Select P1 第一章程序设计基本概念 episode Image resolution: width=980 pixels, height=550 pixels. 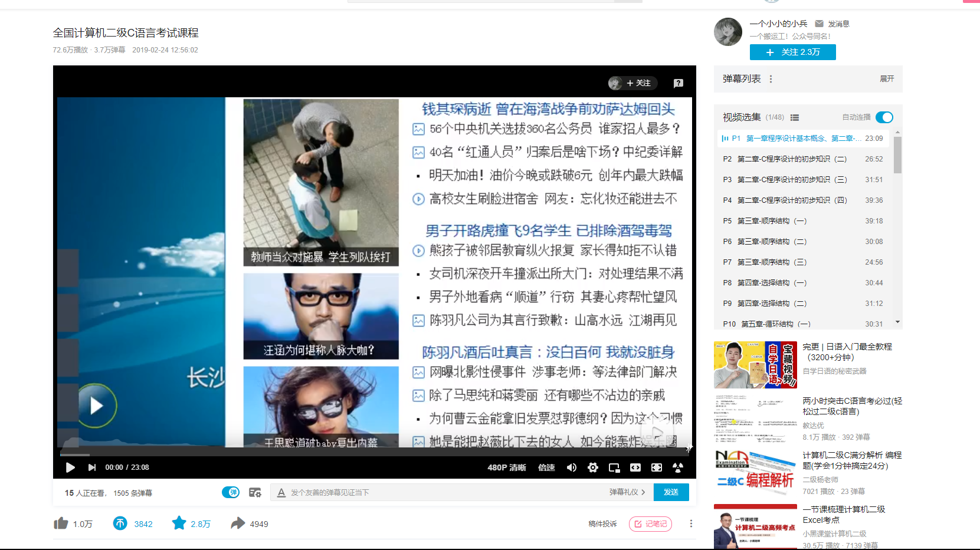[x=803, y=139]
